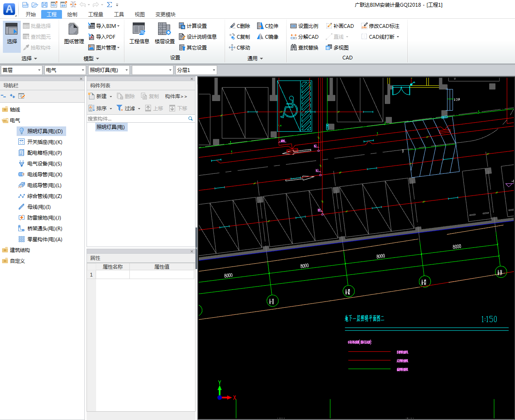
Task: Open 楼层设置 floor settings
Action: pyautogui.click(x=164, y=34)
